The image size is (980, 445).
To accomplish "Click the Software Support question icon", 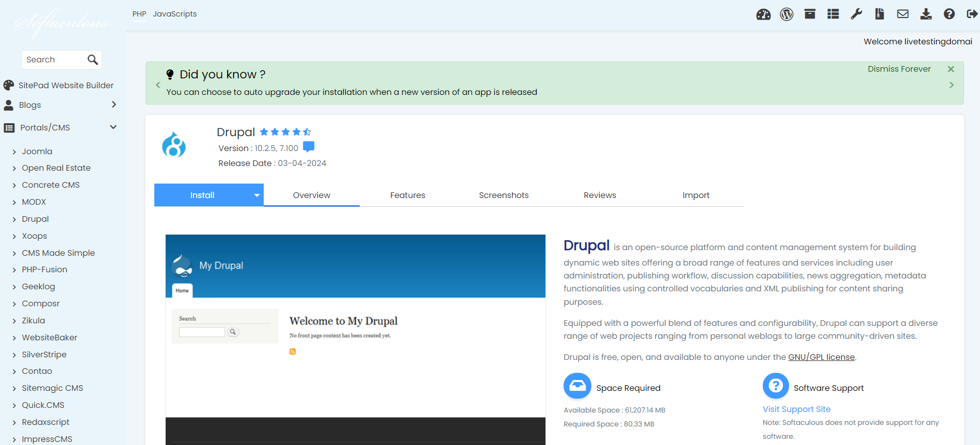I will pyautogui.click(x=776, y=386).
